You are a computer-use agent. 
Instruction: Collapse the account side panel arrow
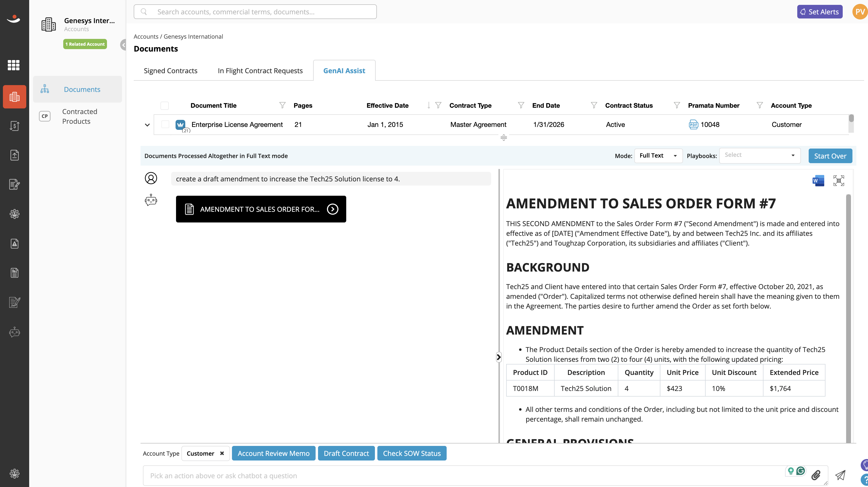click(x=123, y=44)
